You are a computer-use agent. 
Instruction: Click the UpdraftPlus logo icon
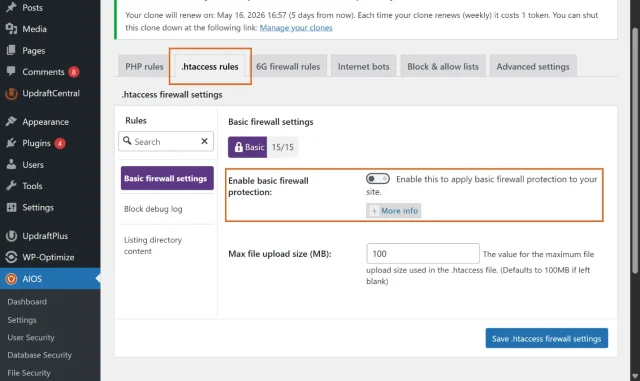11,236
